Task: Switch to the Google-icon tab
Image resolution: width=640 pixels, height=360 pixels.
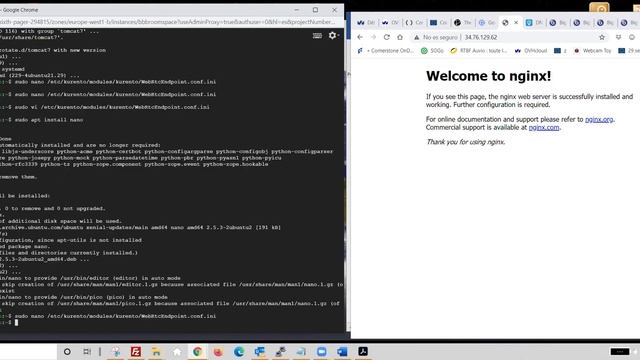Action: [x=486, y=23]
